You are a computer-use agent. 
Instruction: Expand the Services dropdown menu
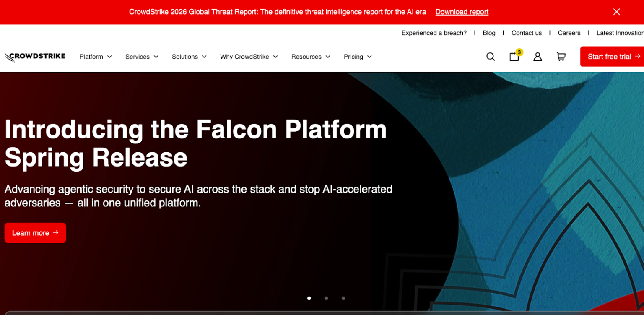pyautogui.click(x=142, y=57)
